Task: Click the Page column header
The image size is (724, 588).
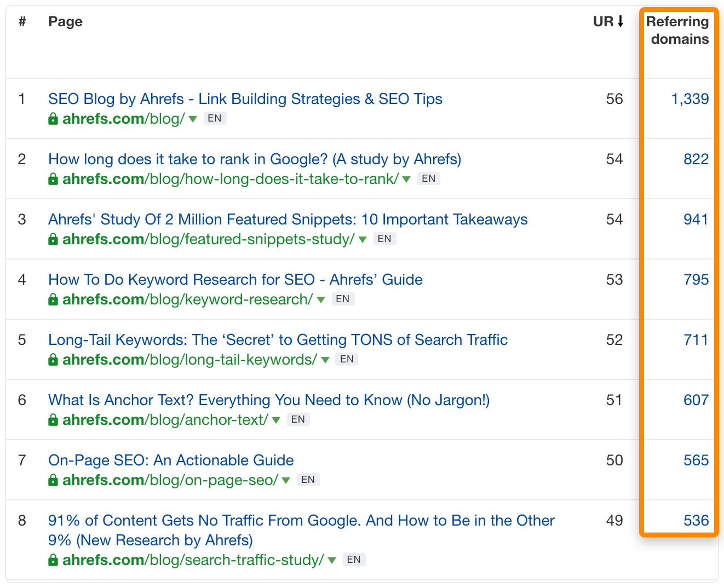Action: click(65, 22)
